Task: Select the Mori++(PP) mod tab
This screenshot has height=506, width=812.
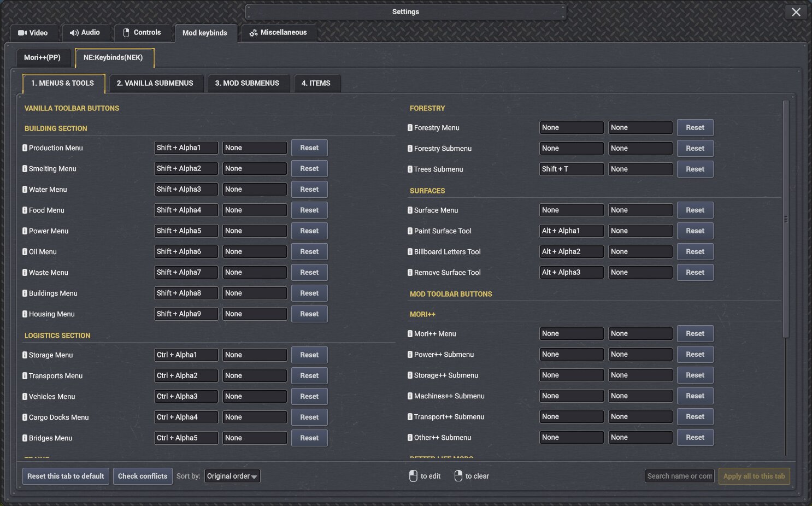Action: [x=43, y=57]
